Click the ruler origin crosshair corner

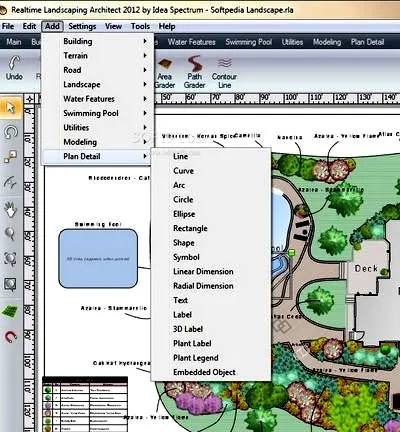(30, 99)
